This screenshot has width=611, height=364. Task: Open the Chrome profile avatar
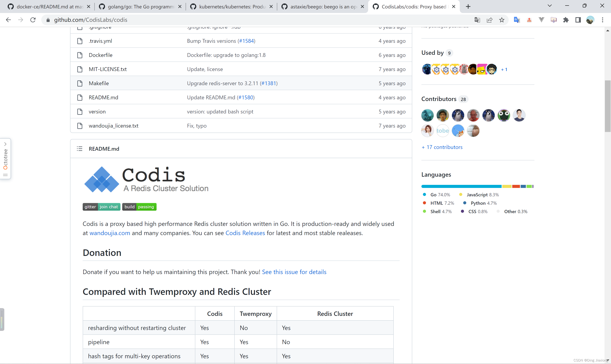pyautogui.click(x=590, y=20)
